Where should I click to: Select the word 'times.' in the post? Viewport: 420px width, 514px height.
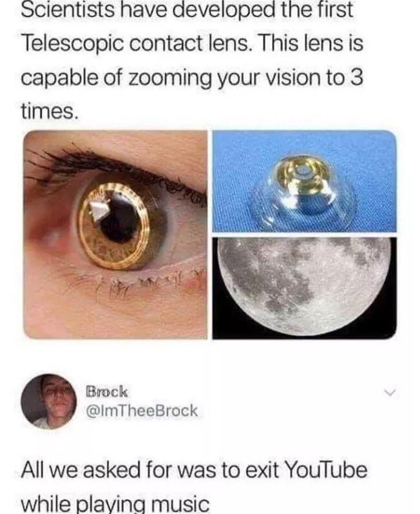tap(50, 112)
